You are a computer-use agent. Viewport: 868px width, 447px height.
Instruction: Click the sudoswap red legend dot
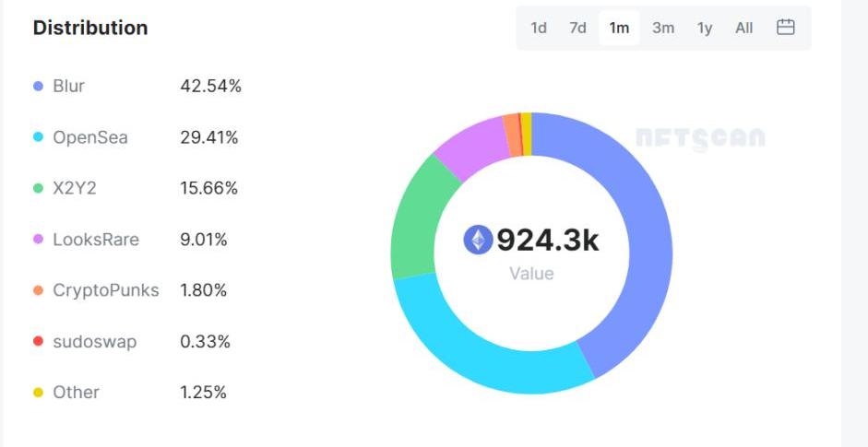[x=38, y=342]
